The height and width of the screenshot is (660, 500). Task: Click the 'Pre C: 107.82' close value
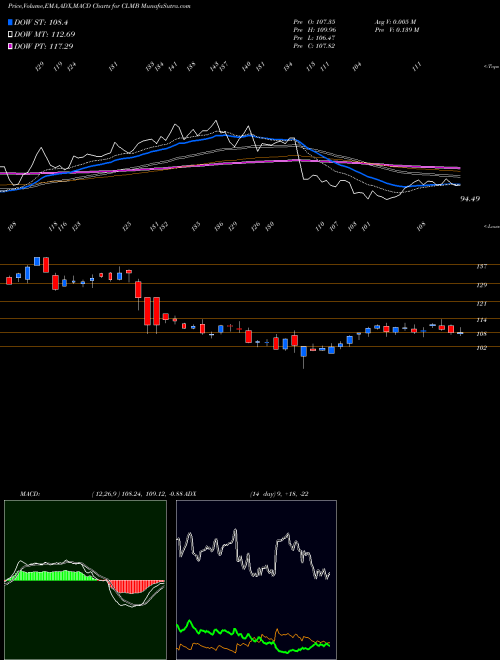pyautogui.click(x=314, y=46)
